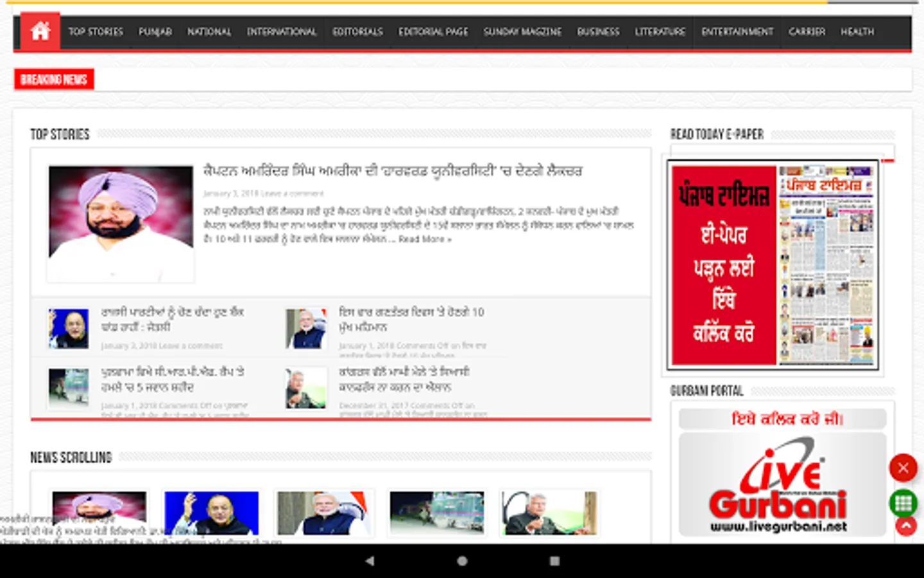Click the grey button above the Live Gurbani logo

pos(782,419)
